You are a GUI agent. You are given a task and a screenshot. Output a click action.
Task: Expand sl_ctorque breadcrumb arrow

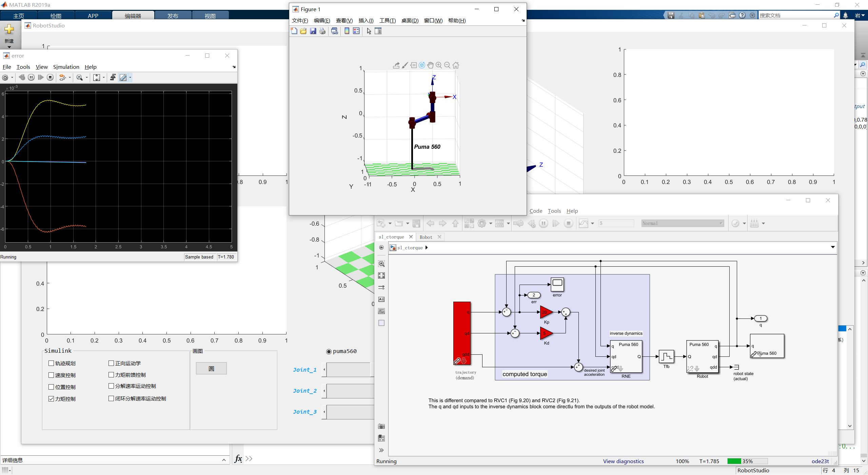[x=427, y=248]
